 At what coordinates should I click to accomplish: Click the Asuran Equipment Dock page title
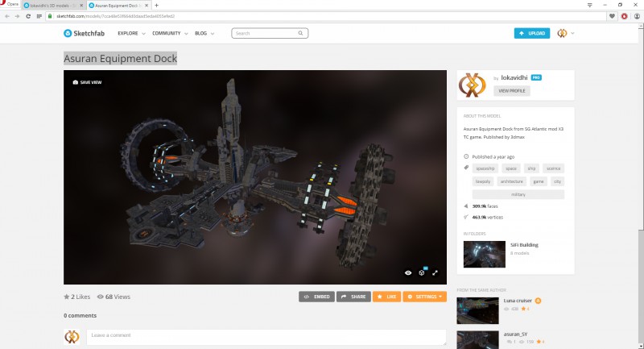click(x=120, y=58)
